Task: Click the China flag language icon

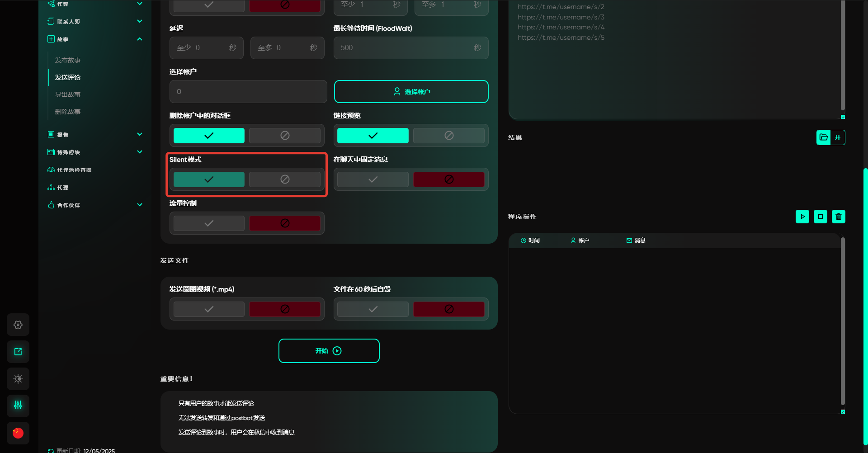Action: point(18,433)
